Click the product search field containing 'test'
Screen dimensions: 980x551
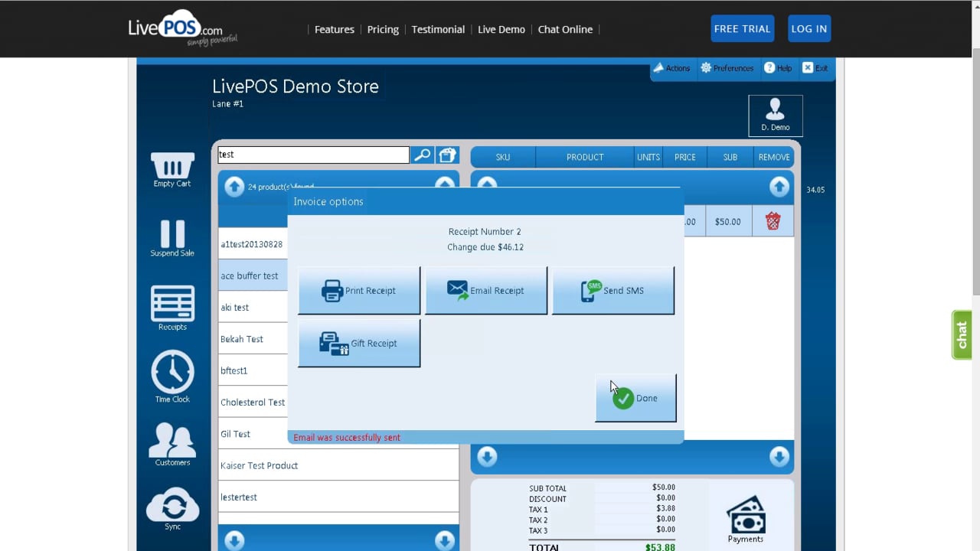point(313,155)
